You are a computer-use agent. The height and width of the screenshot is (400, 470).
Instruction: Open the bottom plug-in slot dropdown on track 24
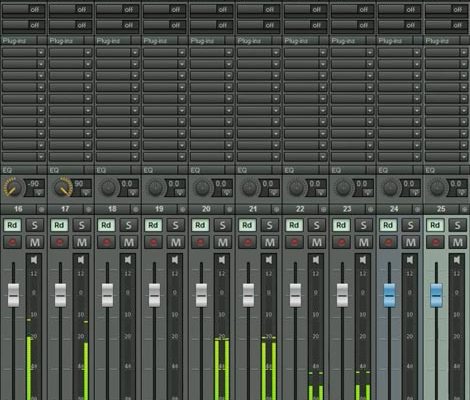[417, 156]
